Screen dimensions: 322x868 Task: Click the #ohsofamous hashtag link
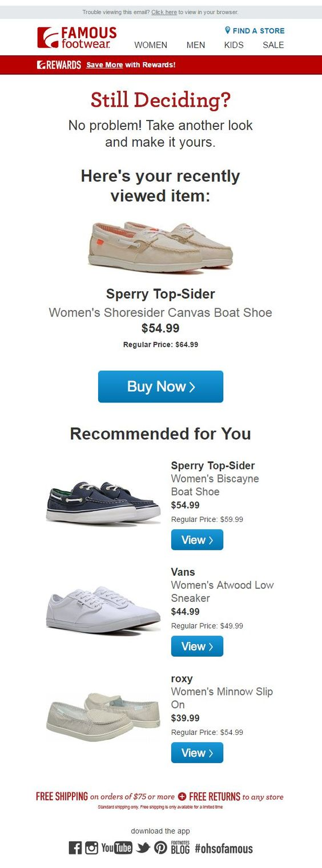tap(224, 848)
